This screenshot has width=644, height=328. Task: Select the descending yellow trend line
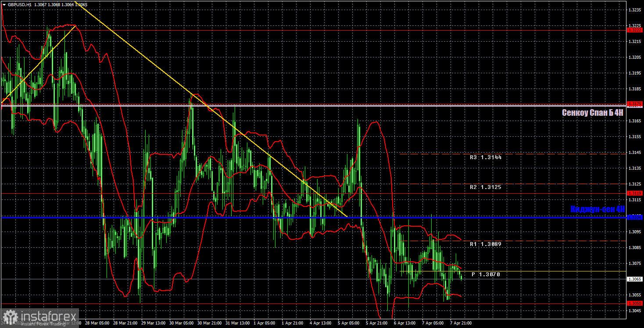(x=211, y=109)
